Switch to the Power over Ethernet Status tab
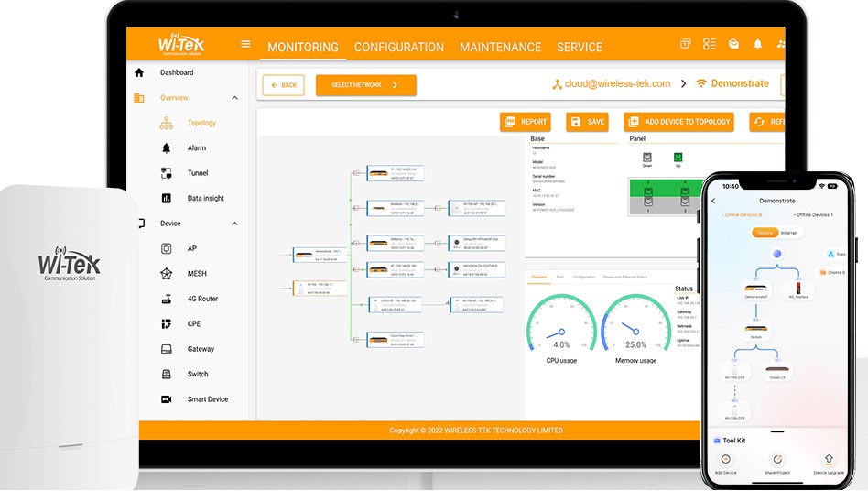The image size is (868, 491). point(625,277)
